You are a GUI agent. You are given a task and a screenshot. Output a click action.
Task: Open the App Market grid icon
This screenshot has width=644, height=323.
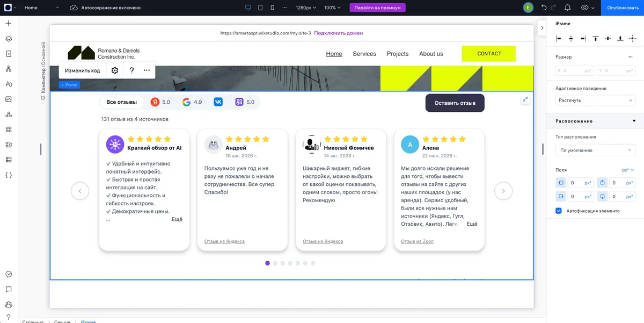[x=8, y=130]
